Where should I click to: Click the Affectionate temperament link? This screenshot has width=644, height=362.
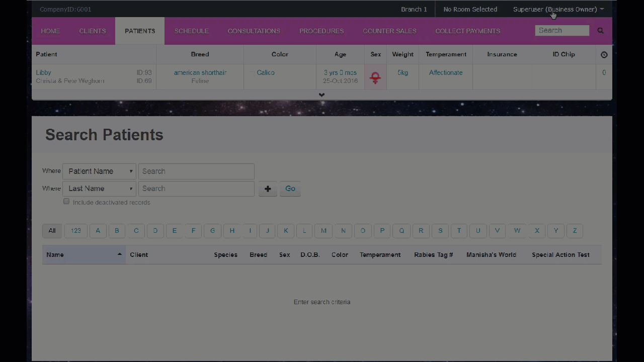pyautogui.click(x=446, y=72)
